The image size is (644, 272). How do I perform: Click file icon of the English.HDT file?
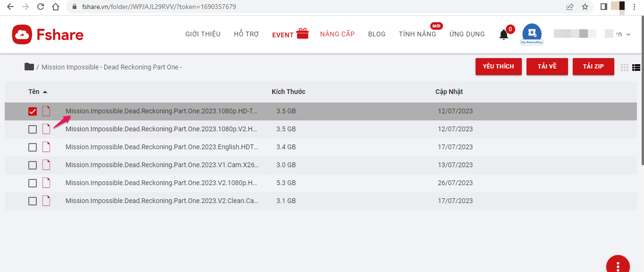[46, 147]
